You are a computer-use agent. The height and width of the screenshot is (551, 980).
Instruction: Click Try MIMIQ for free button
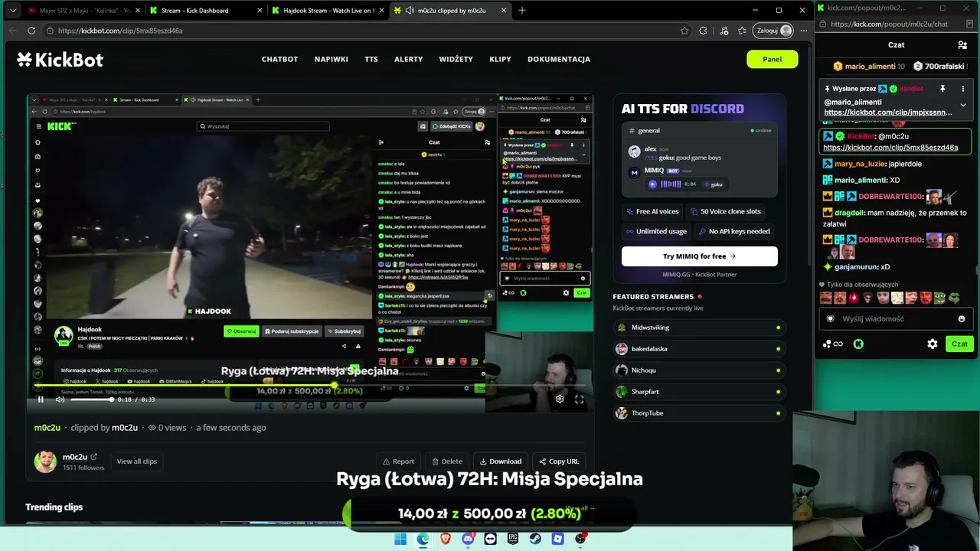699,256
